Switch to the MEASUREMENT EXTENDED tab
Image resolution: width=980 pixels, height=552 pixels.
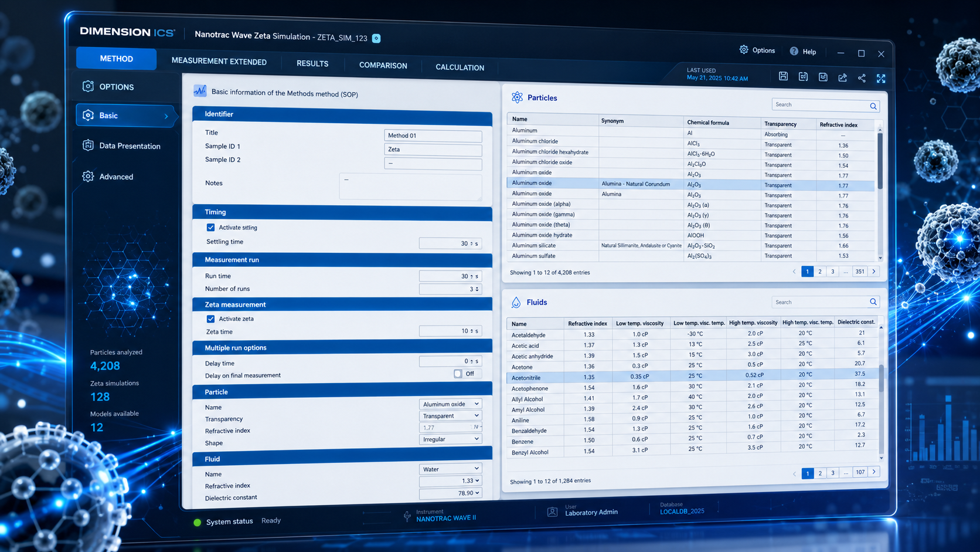coord(219,61)
